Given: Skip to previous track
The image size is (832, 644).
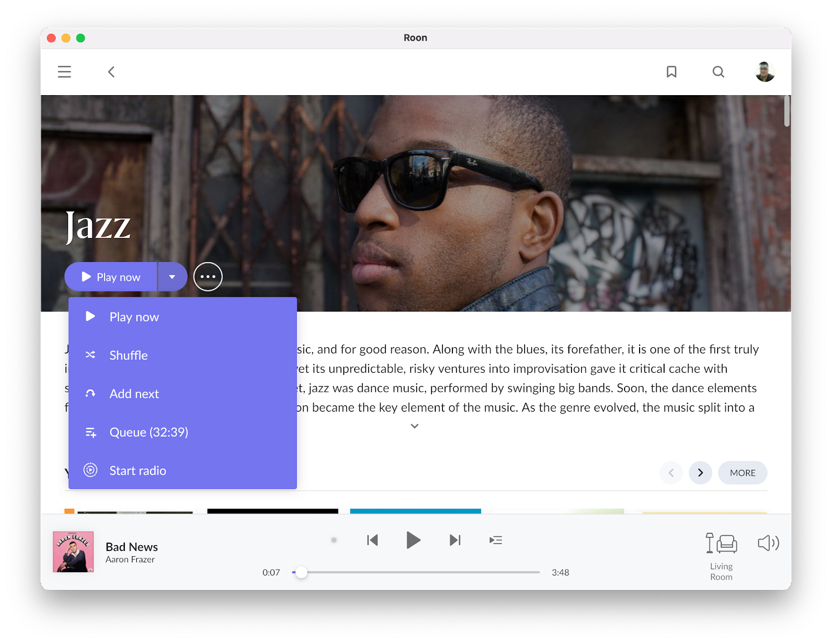Looking at the screenshot, I should [x=372, y=540].
